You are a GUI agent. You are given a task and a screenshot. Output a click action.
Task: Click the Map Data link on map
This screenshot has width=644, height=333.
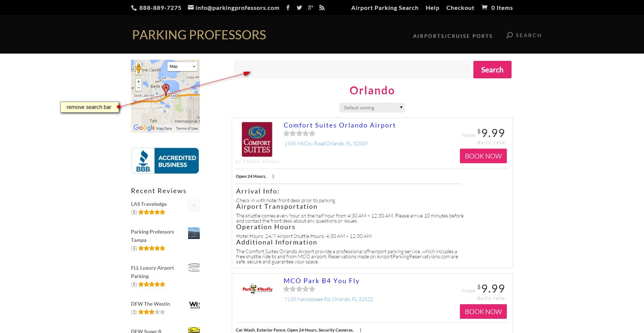point(164,129)
